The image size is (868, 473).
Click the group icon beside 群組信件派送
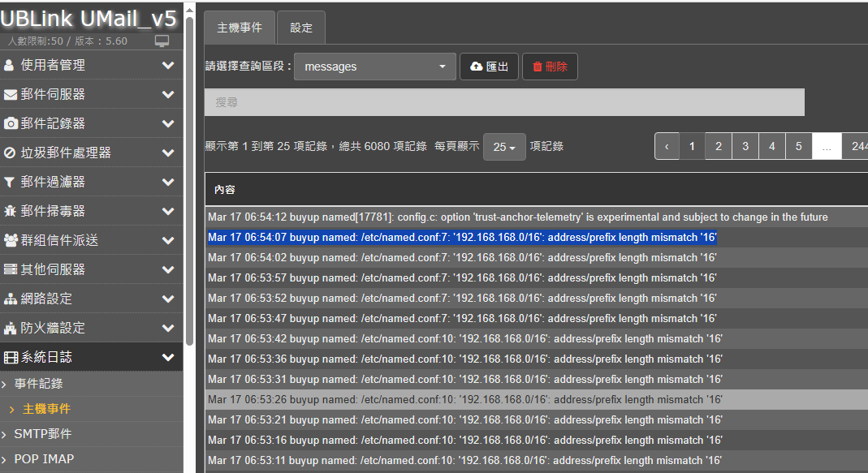pyautogui.click(x=11, y=240)
